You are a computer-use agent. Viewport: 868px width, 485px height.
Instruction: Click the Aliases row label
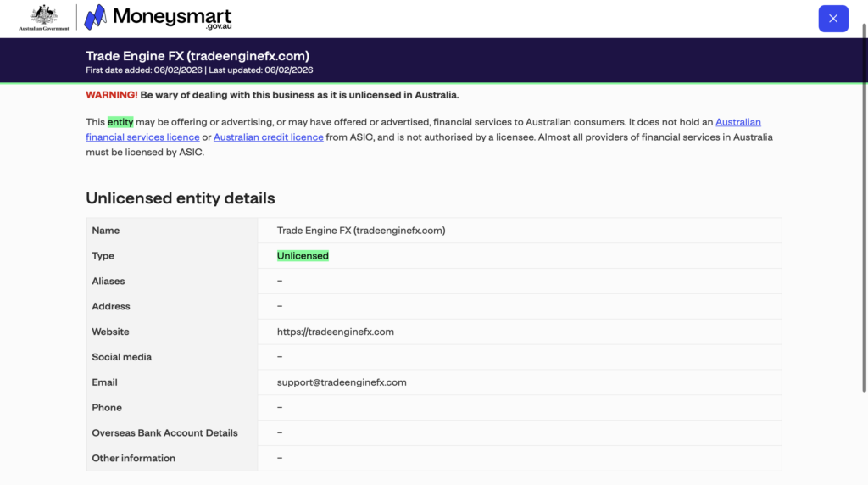tap(108, 281)
